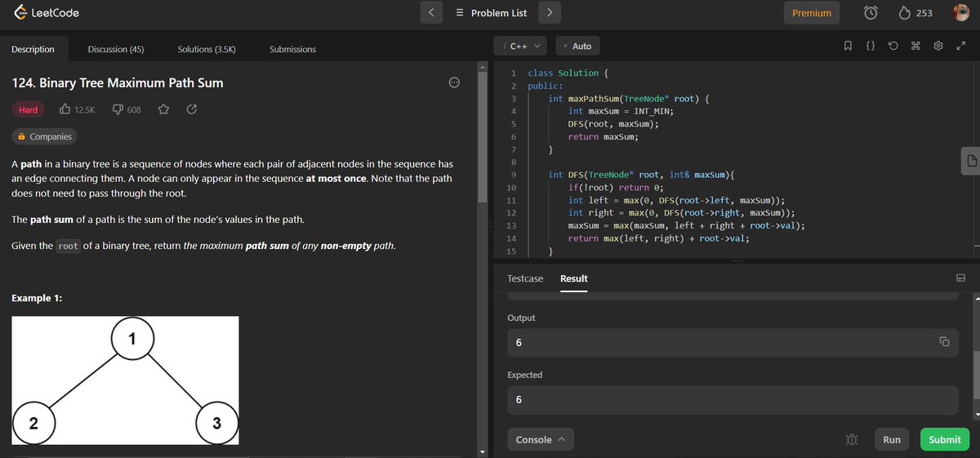This screenshot has width=980, height=458.
Task: Go to the previous problem arrow
Action: point(432,12)
